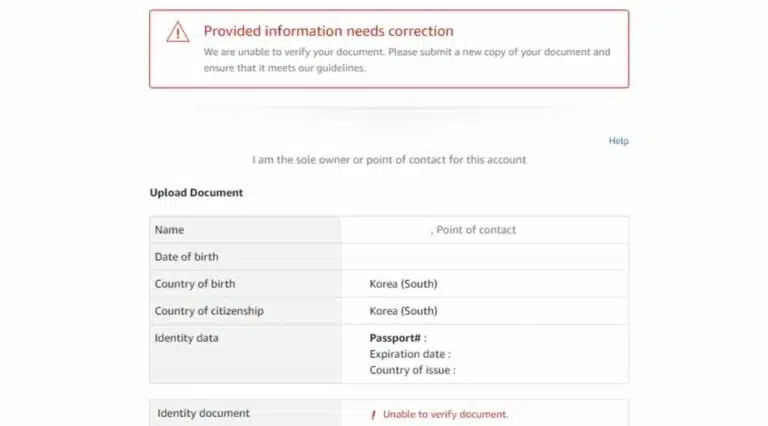
Task: Click the Country of issue field
Action: 412,370
